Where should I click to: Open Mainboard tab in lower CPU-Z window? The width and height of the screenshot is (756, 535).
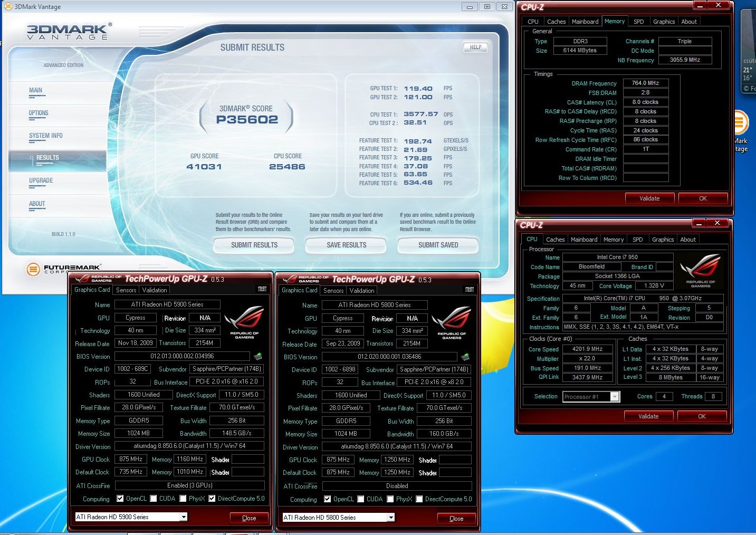(584, 240)
